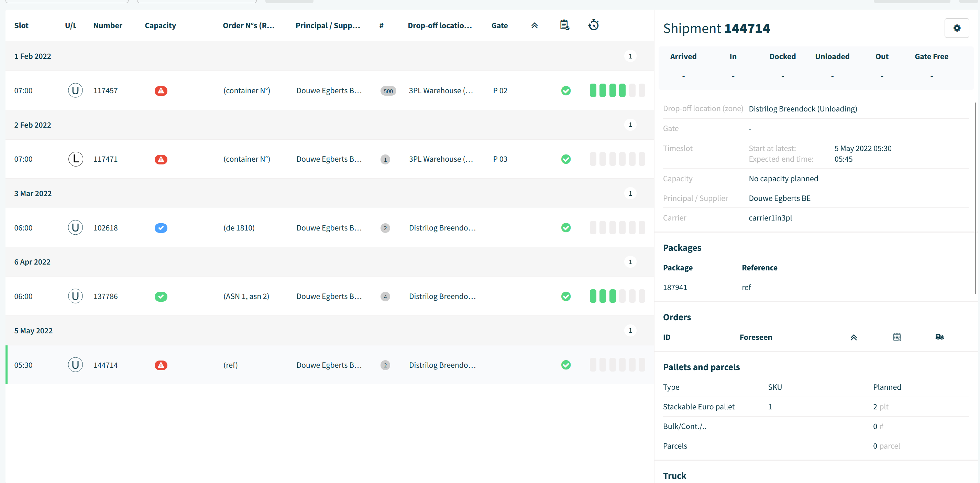Click green status check for shipment 117471
This screenshot has width=980, height=483.
[x=566, y=159]
